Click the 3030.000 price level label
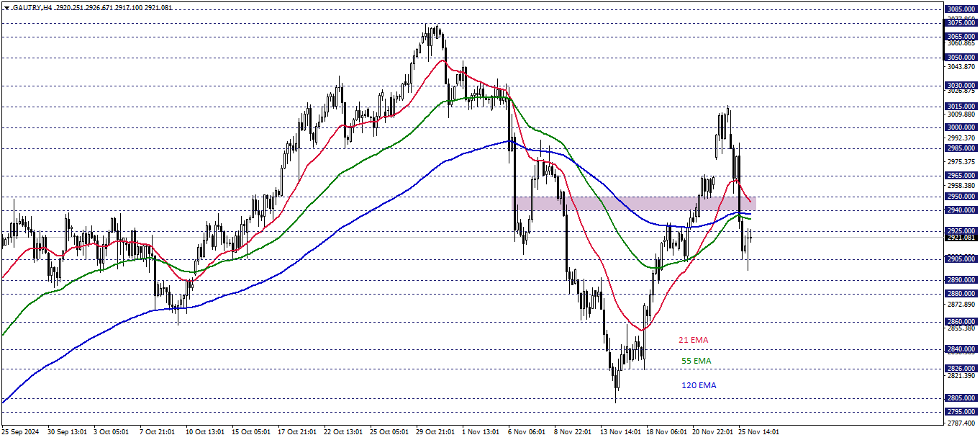The width and height of the screenshot is (980, 440). point(961,86)
